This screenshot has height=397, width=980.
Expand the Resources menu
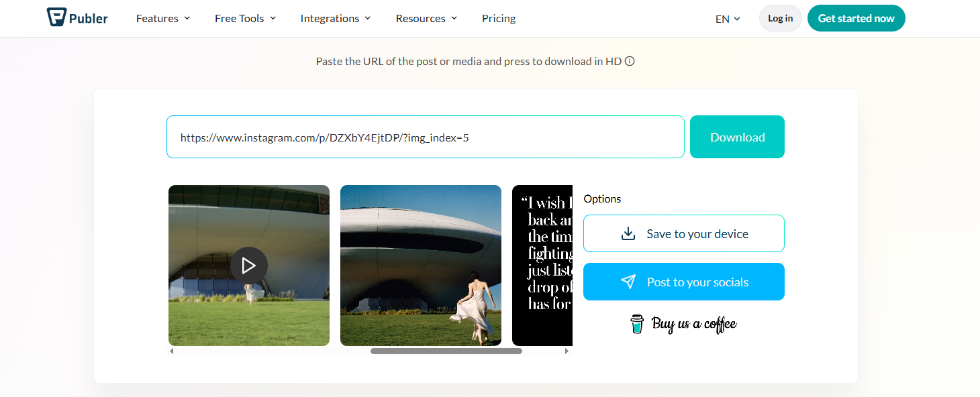(426, 18)
